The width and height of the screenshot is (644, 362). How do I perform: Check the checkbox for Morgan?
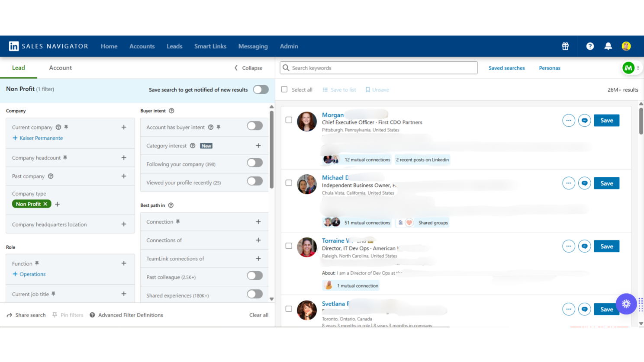[x=289, y=120]
